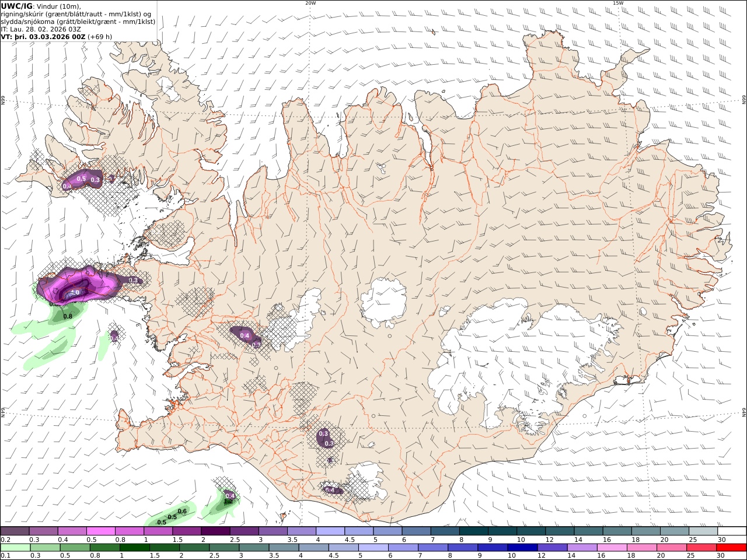Click the 'rigning/skúrir' legend description line
Image resolution: width=747 pixels, height=560 pixels.
point(76,13)
